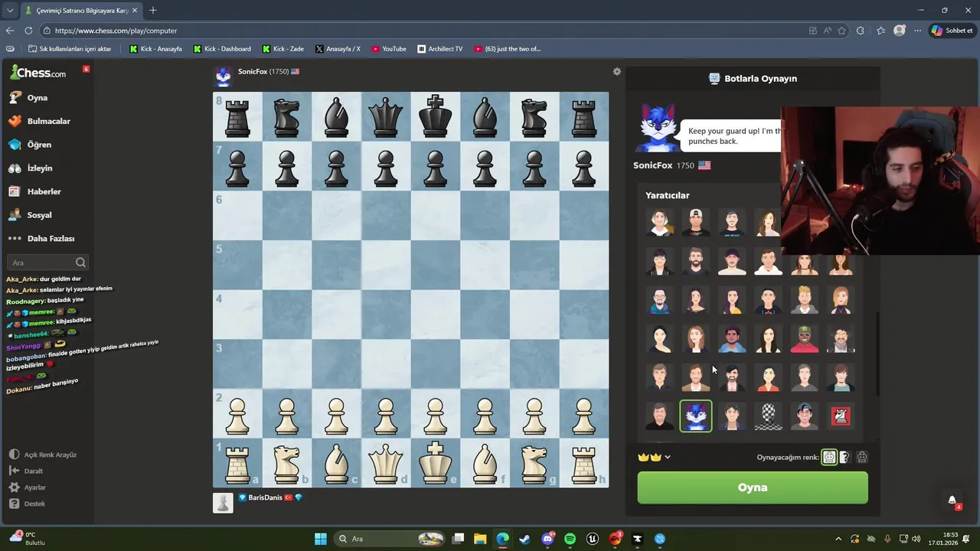Reload the page with refresh icon

point(28,31)
